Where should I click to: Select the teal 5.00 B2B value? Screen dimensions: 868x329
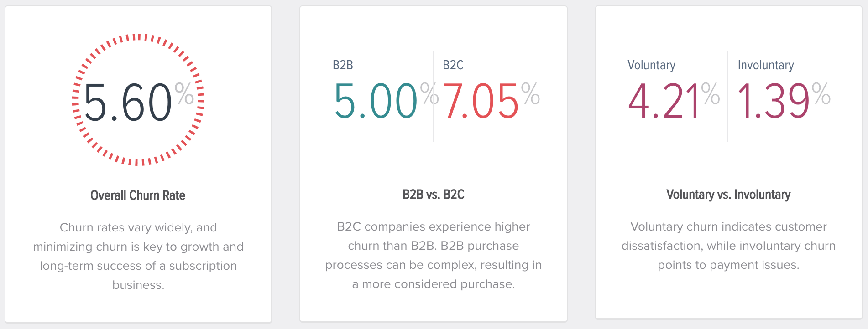(376, 101)
